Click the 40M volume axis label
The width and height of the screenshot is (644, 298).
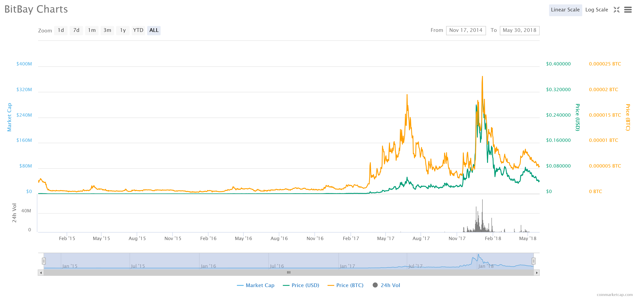[26, 211]
